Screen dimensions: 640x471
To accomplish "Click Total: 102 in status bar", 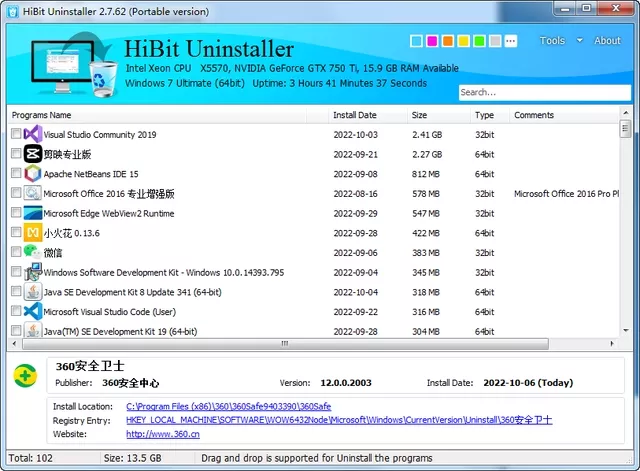I will 31,458.
